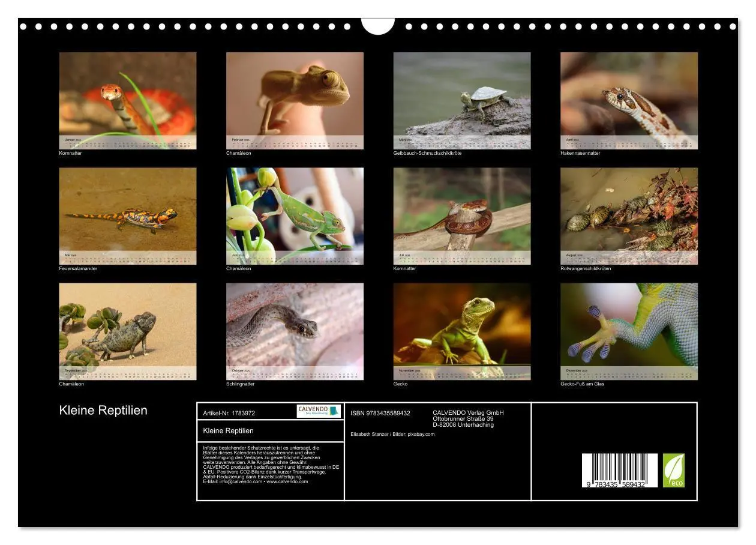This screenshot has width=756, height=545.
Task: Click 'CALVENDO Verlag GmbH' publisher name
Action: [469, 413]
